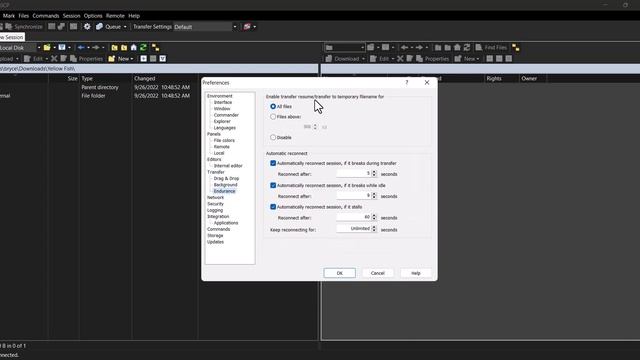The width and height of the screenshot is (640, 360).
Task: Open the Files menu
Action: coord(24,16)
